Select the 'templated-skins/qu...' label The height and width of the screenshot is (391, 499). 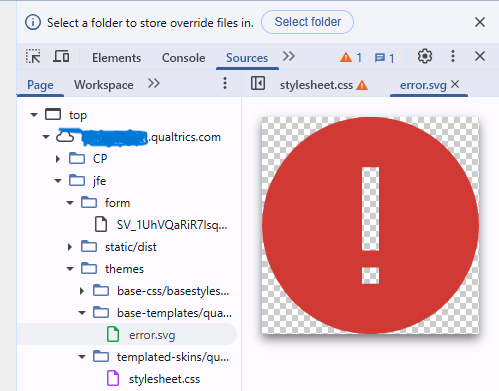tap(173, 357)
